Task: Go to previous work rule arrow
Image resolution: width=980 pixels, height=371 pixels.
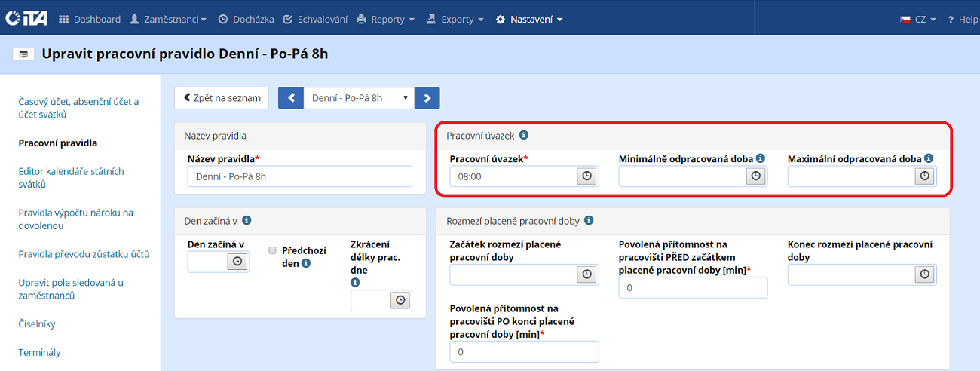Action: 291,98
